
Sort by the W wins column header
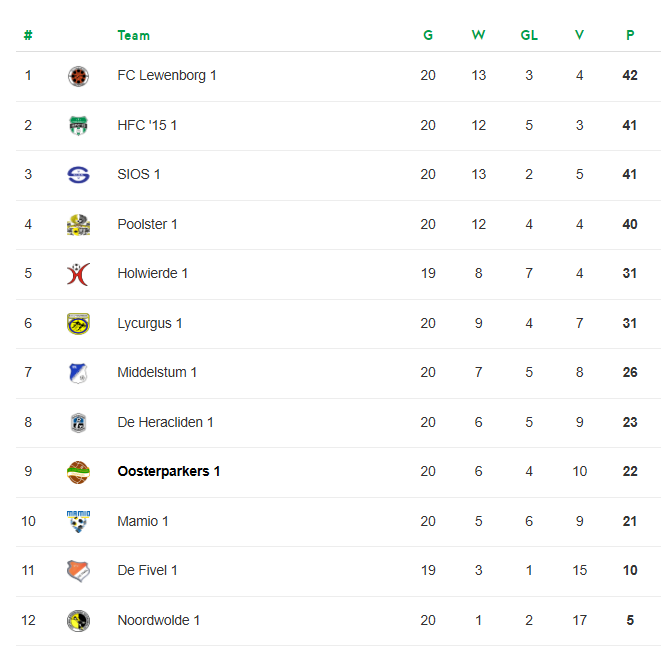point(478,35)
